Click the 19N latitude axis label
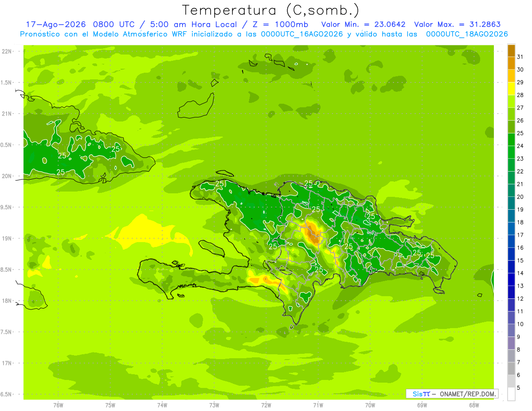 [x=7, y=239]
